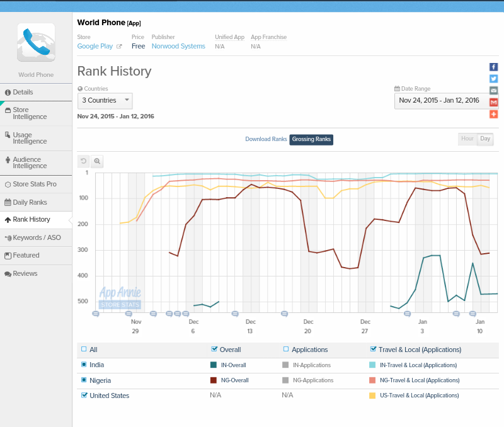Open the 3 Countries dropdown
This screenshot has width=504, height=427.
click(x=105, y=100)
